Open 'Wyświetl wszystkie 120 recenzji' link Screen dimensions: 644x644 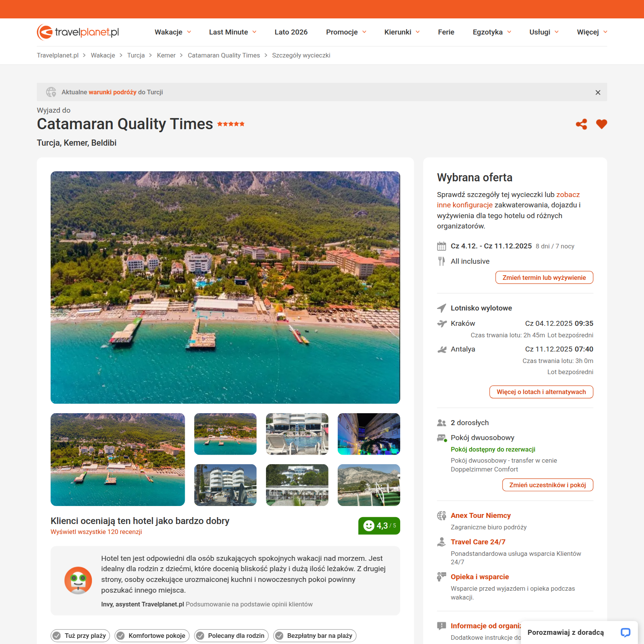coord(96,532)
